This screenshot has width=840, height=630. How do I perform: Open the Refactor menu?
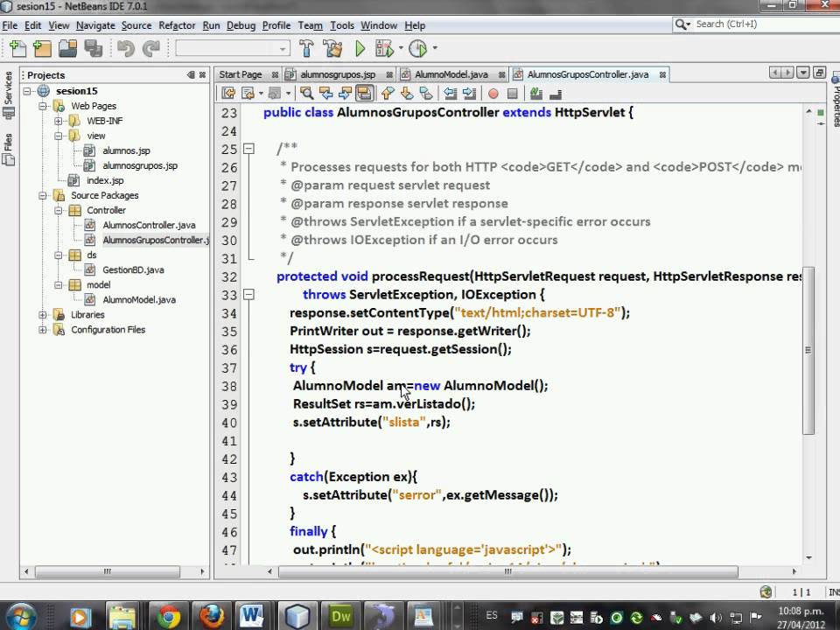[177, 25]
